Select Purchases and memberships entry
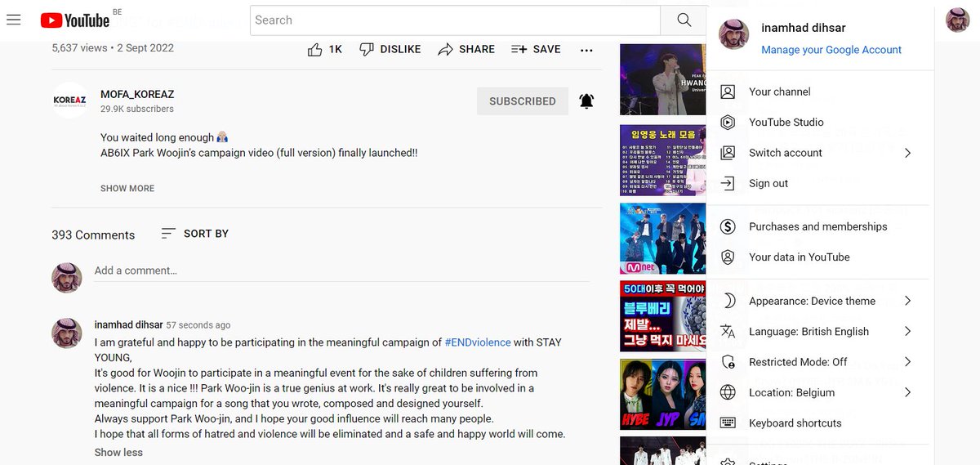 point(820,226)
